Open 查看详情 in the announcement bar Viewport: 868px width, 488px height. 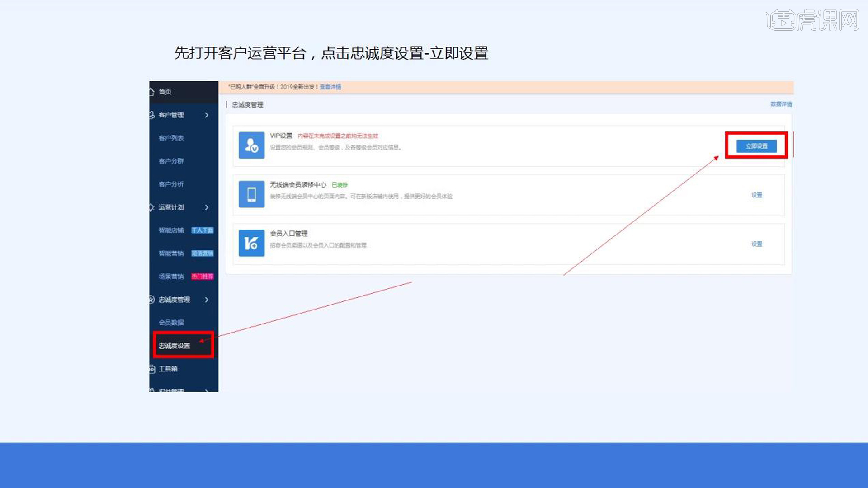pyautogui.click(x=329, y=87)
